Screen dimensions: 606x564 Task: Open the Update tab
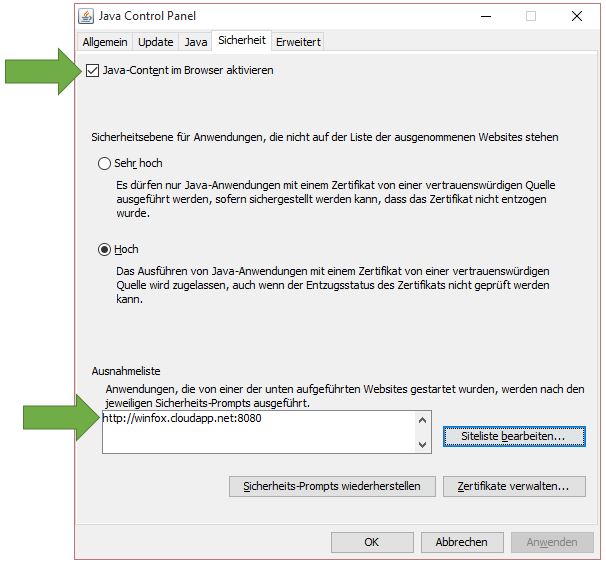point(155,42)
